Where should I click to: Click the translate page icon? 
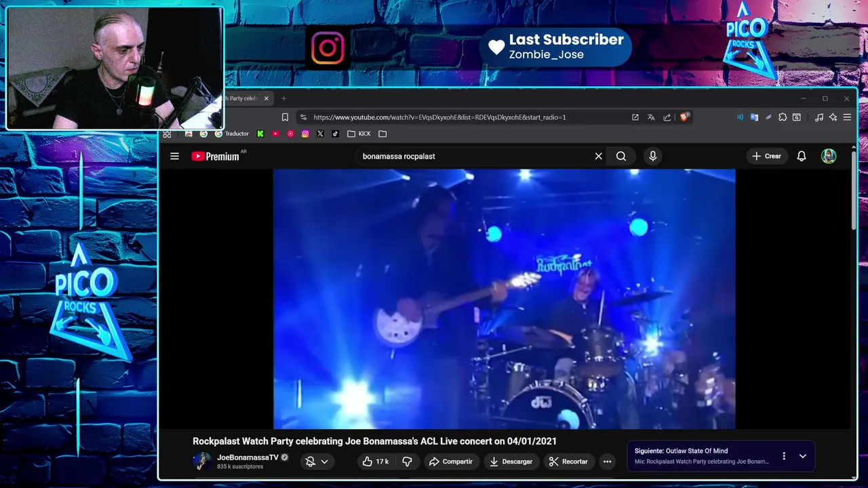coord(651,117)
